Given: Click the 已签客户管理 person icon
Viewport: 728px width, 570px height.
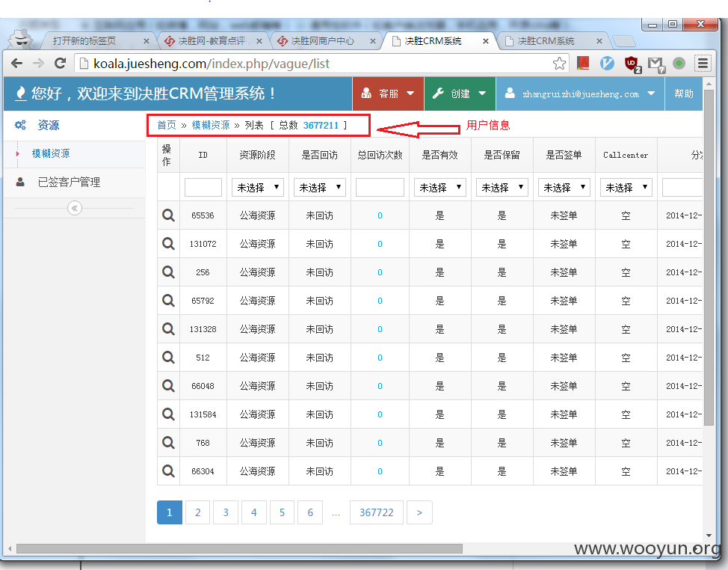Looking at the screenshot, I should [x=20, y=182].
